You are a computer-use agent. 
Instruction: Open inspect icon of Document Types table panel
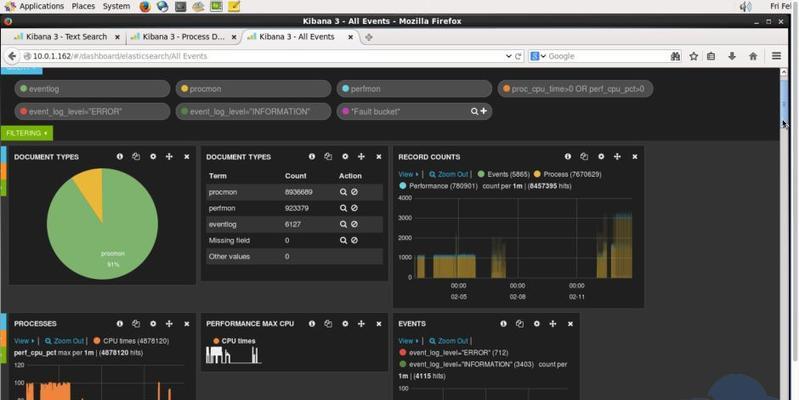328,156
